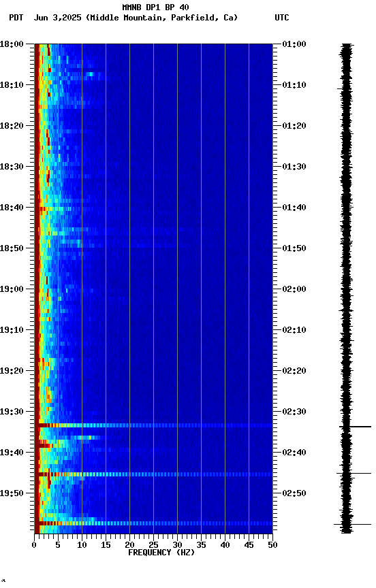The width and height of the screenshot is (376, 588).
Task: Click the 19:50 PDT time label
Action: (12, 493)
